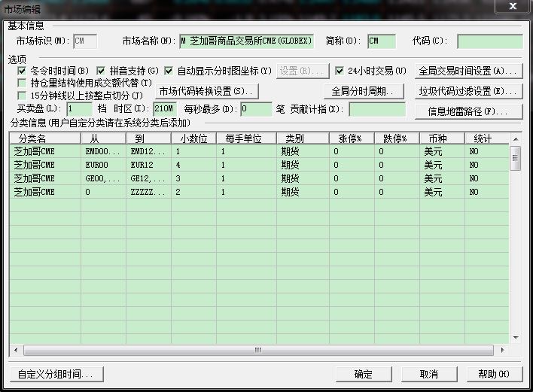Open 自定义分组时间 settings

(55, 374)
